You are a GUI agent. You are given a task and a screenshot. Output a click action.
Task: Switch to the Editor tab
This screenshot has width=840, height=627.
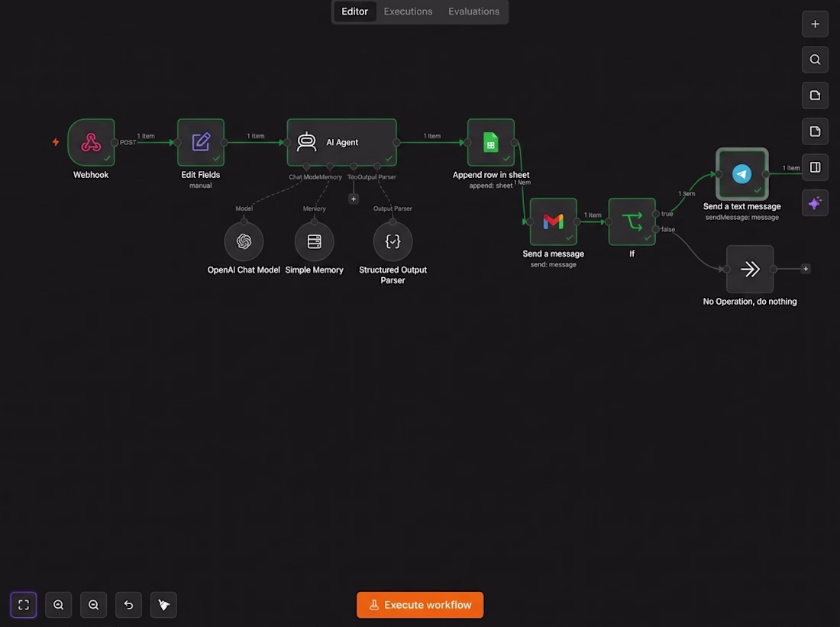[x=354, y=11]
